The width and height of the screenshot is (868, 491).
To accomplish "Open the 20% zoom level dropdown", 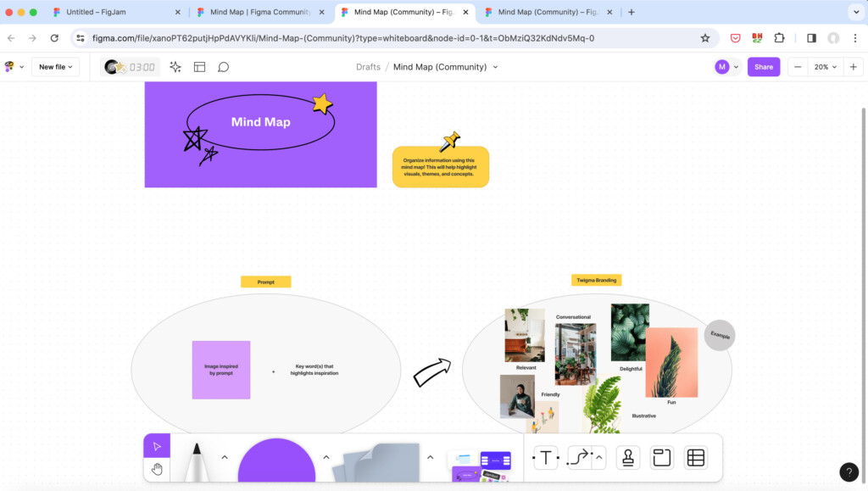I will [x=826, y=67].
